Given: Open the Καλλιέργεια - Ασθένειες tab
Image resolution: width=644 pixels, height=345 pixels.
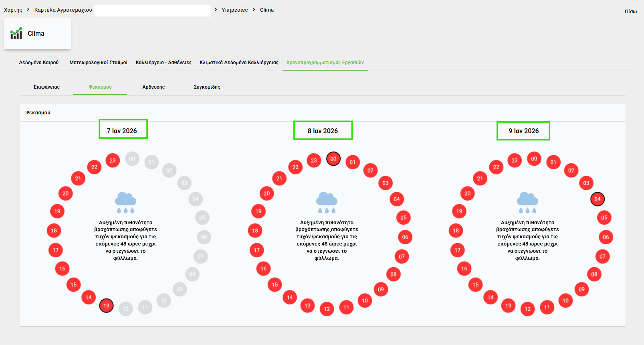Looking at the screenshot, I should tap(164, 63).
